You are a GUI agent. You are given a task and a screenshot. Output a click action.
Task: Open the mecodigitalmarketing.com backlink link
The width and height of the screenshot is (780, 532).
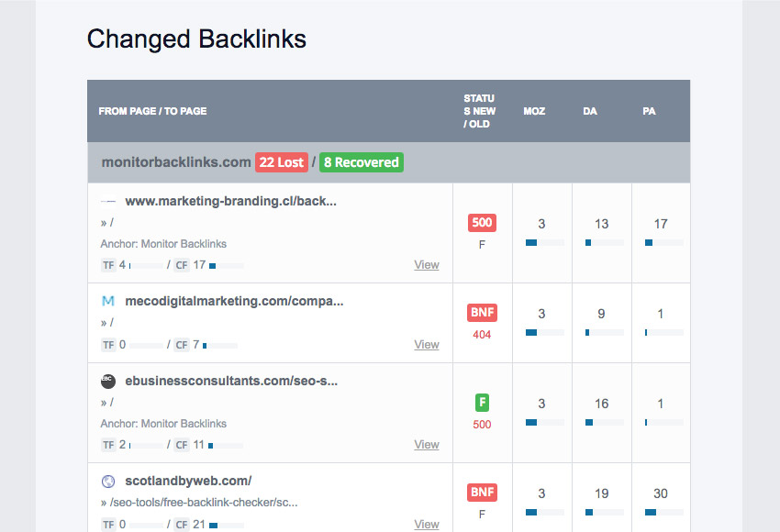[234, 301]
